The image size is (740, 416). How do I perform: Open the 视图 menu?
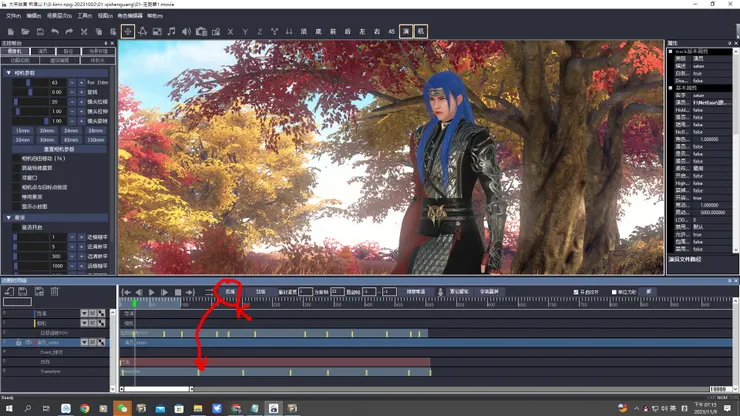tap(105, 16)
